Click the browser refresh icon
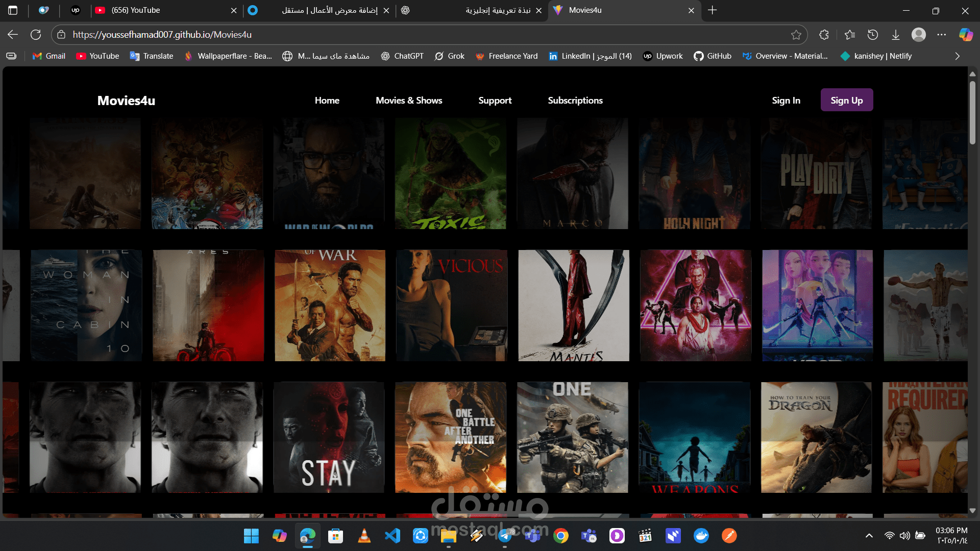The height and width of the screenshot is (551, 980). point(36,35)
